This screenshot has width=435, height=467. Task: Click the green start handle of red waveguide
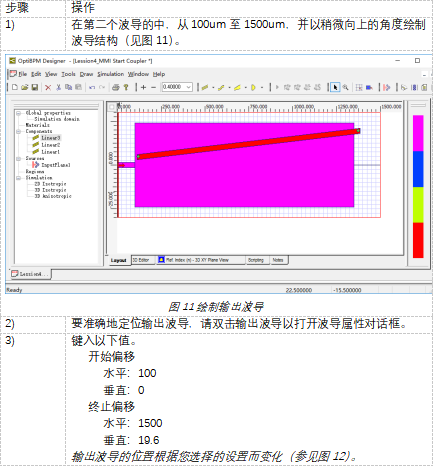(x=138, y=156)
